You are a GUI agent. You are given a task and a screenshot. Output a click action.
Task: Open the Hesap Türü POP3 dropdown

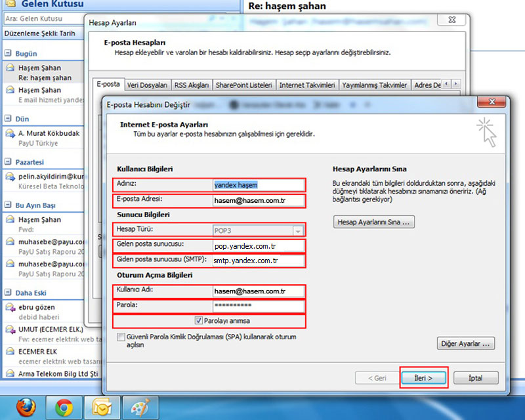pos(298,231)
